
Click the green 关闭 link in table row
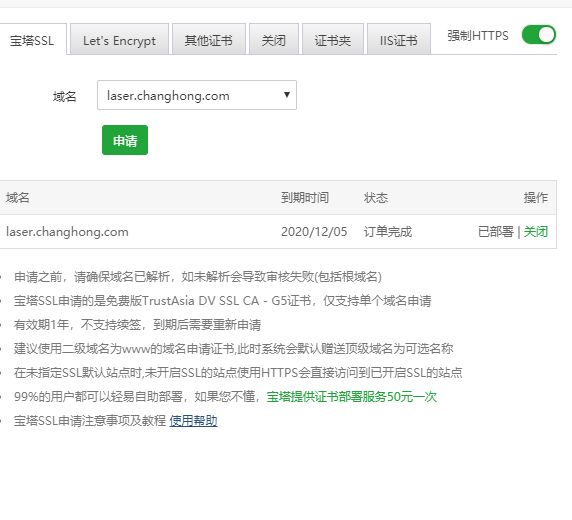point(536,231)
